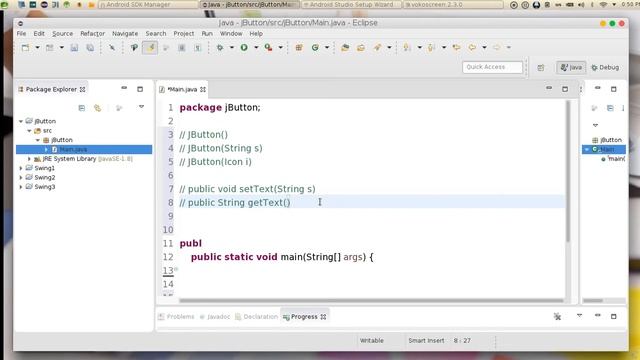Click Collapse All in Package Explorer
The image size is (640, 360).
pyautogui.click(x=82, y=108)
